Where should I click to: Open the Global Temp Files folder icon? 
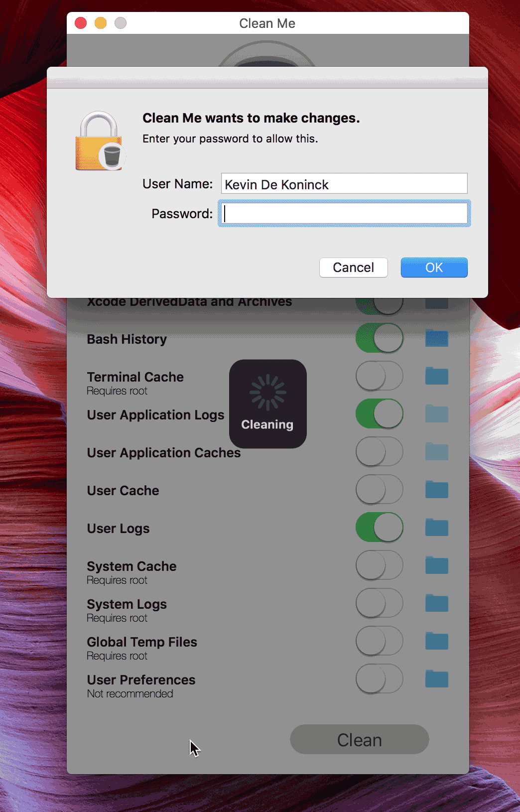click(437, 641)
